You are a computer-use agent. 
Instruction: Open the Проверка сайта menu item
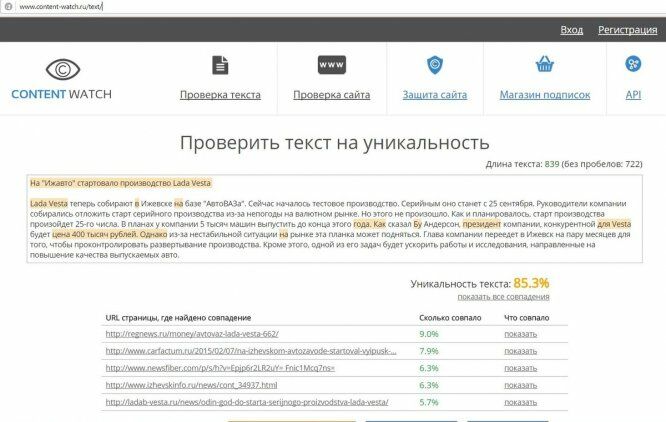[332, 95]
